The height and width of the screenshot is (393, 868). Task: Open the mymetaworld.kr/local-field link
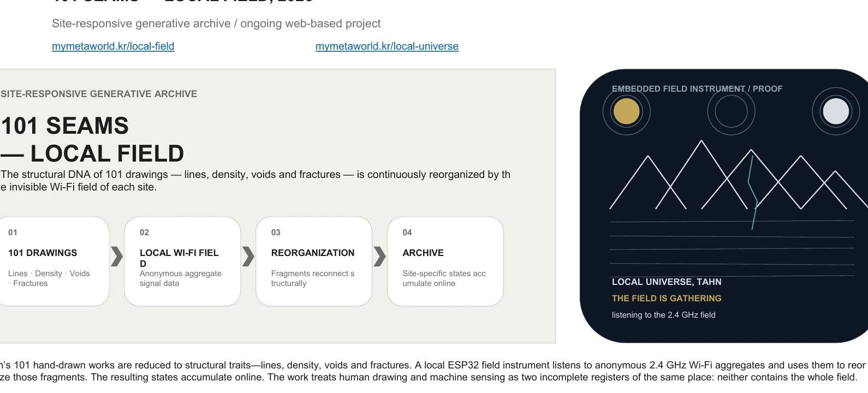(x=113, y=46)
